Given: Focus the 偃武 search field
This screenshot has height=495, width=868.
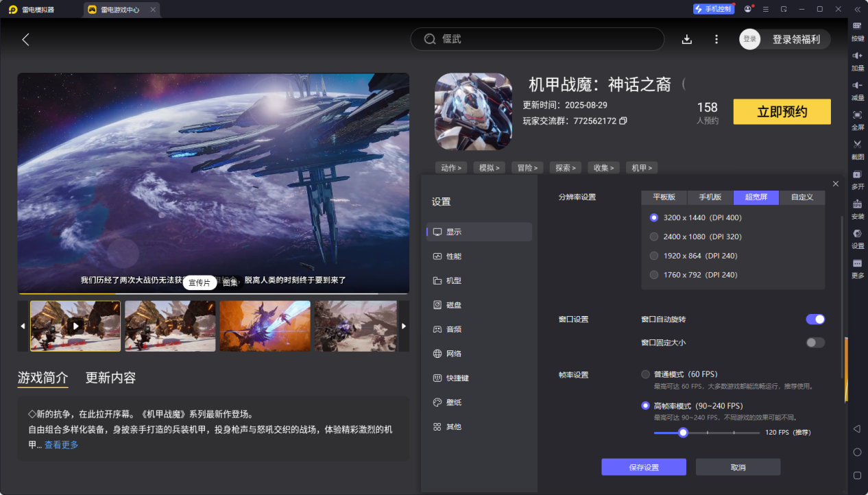Looking at the screenshot, I should [x=538, y=39].
